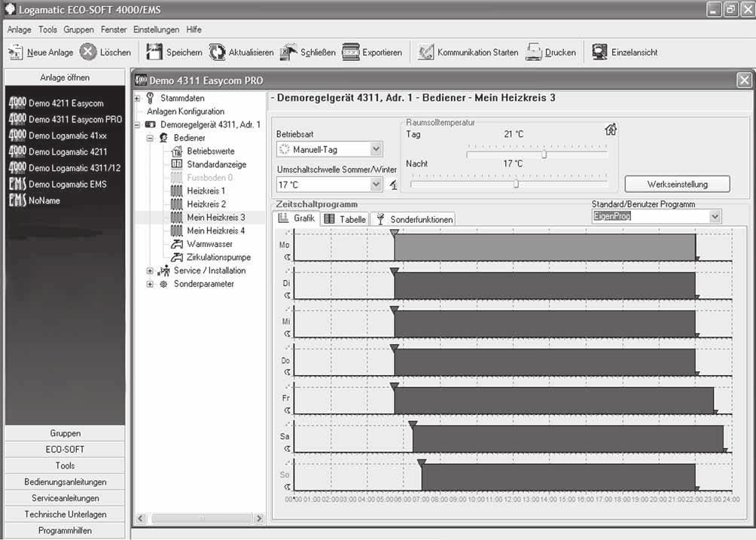
Task: Open the Betriebsart Manuell-Tag dropdown
Action: point(376,149)
